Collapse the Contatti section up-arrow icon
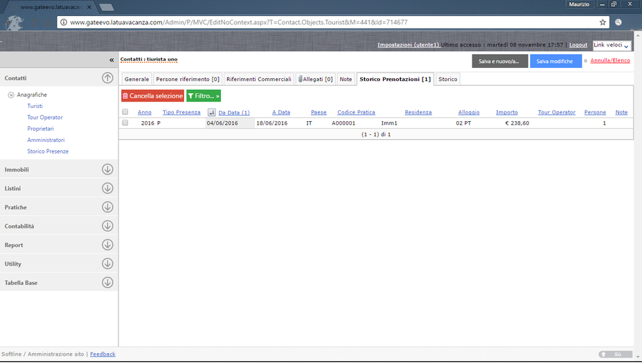The height and width of the screenshot is (364, 642). pyautogui.click(x=107, y=78)
